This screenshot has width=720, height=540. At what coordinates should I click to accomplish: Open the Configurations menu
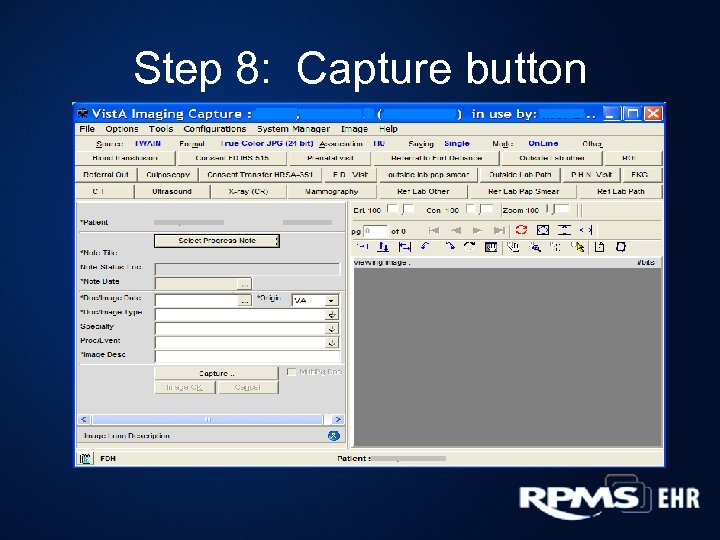215,129
